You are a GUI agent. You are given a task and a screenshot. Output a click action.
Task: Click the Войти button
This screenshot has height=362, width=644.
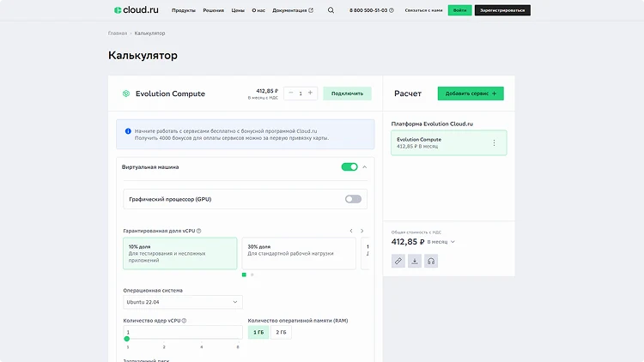(x=460, y=10)
